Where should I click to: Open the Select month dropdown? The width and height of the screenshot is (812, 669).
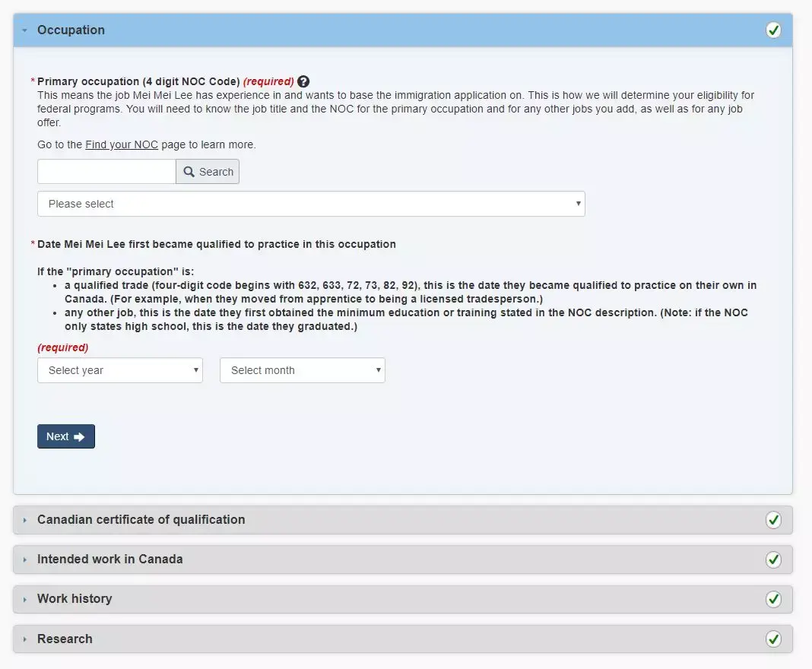302,370
